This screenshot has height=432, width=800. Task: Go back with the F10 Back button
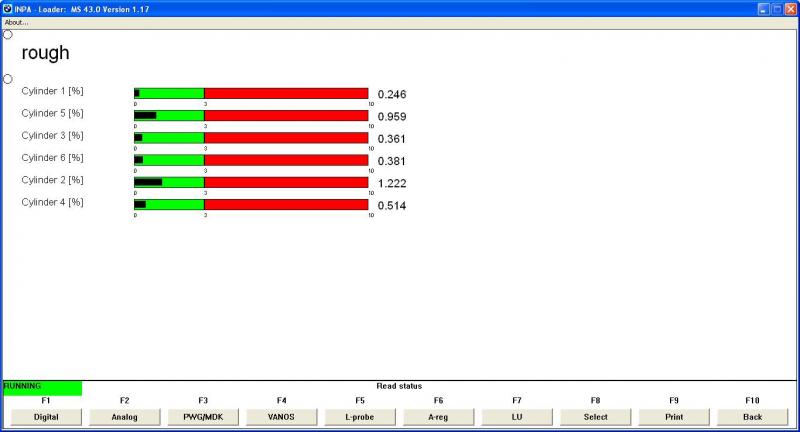(752, 416)
